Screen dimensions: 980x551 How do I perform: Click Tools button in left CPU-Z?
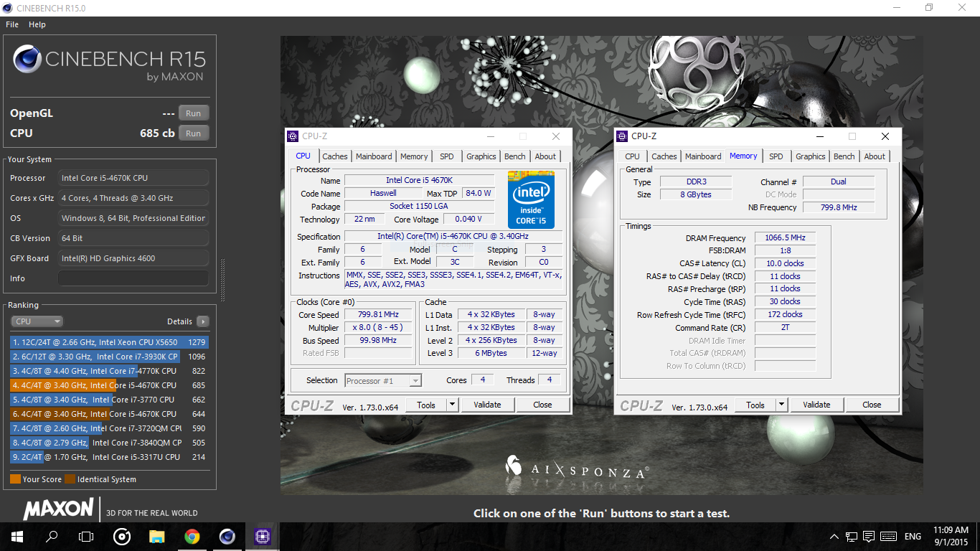(x=426, y=405)
